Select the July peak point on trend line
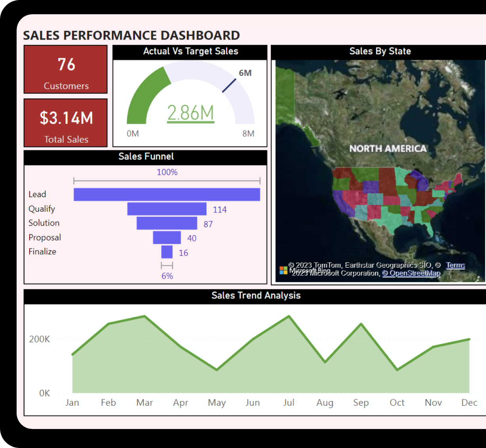The width and height of the screenshot is (486, 448). point(289,316)
